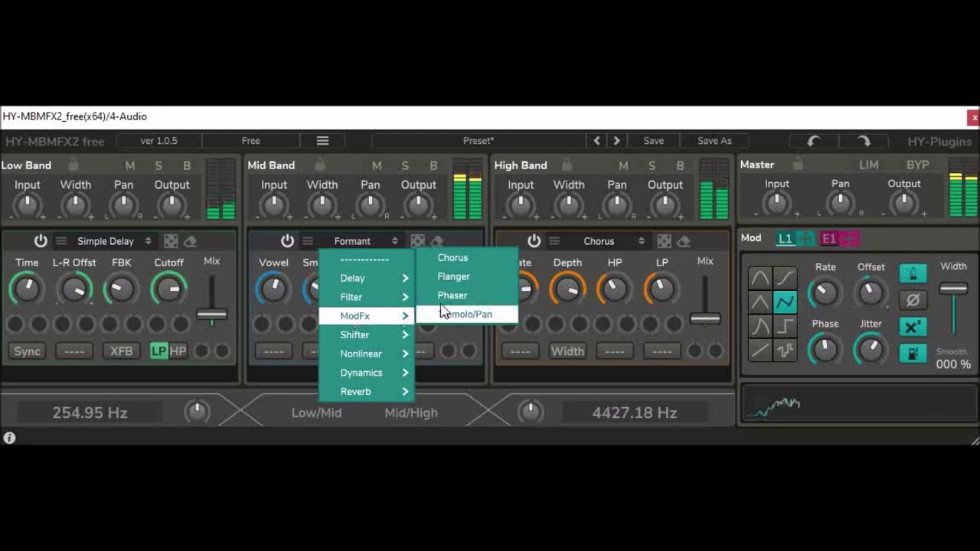980x551 pixels.
Task: Clear Chorus effect with eraser icon
Action: 684,241
